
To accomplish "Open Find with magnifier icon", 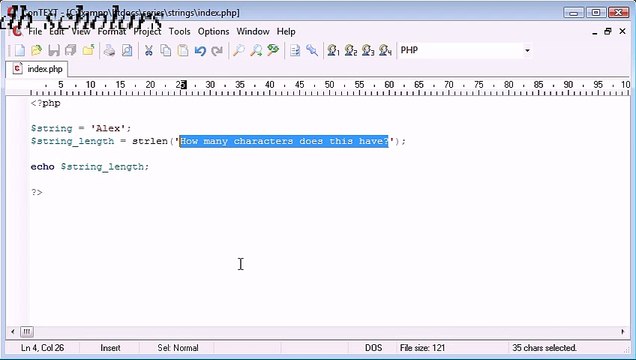I will 238,50.
